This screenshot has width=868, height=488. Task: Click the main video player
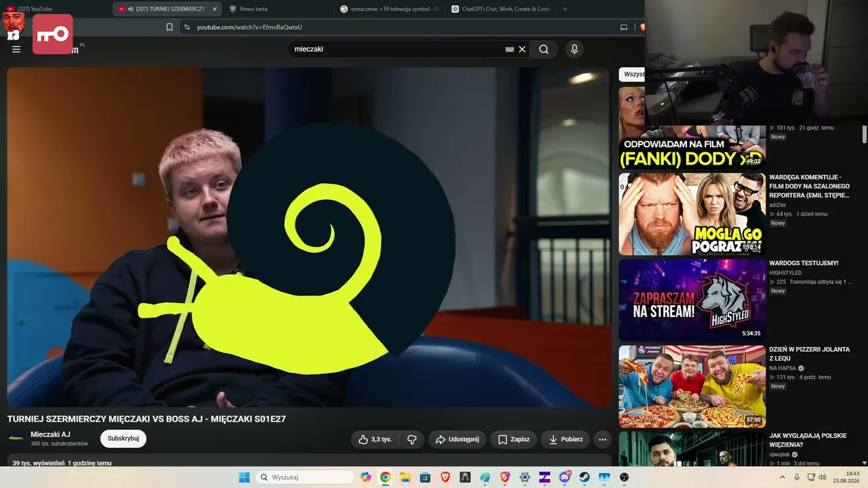pyautogui.click(x=309, y=237)
